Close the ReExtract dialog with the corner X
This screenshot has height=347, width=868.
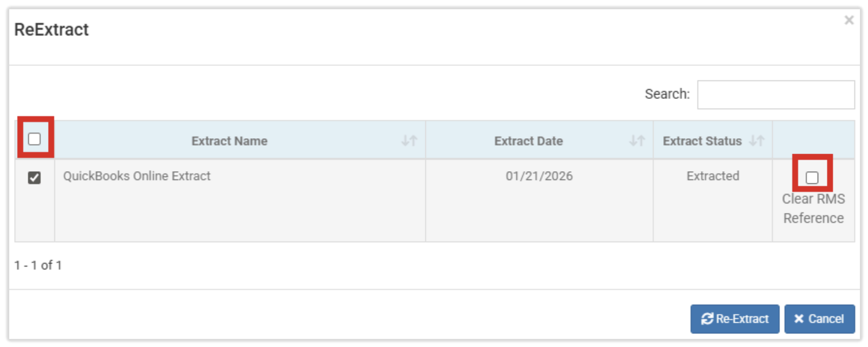pyautogui.click(x=849, y=21)
